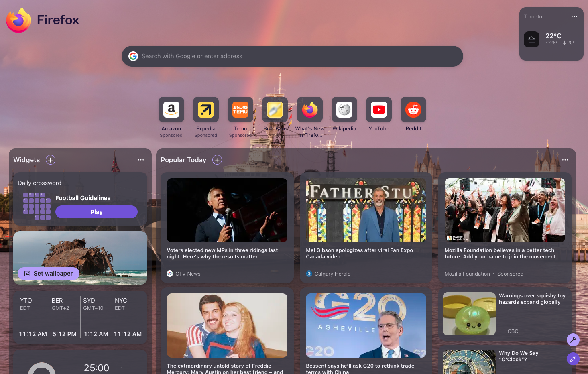Focus the Search with Google address field
The height and width of the screenshot is (374, 588).
(x=292, y=56)
